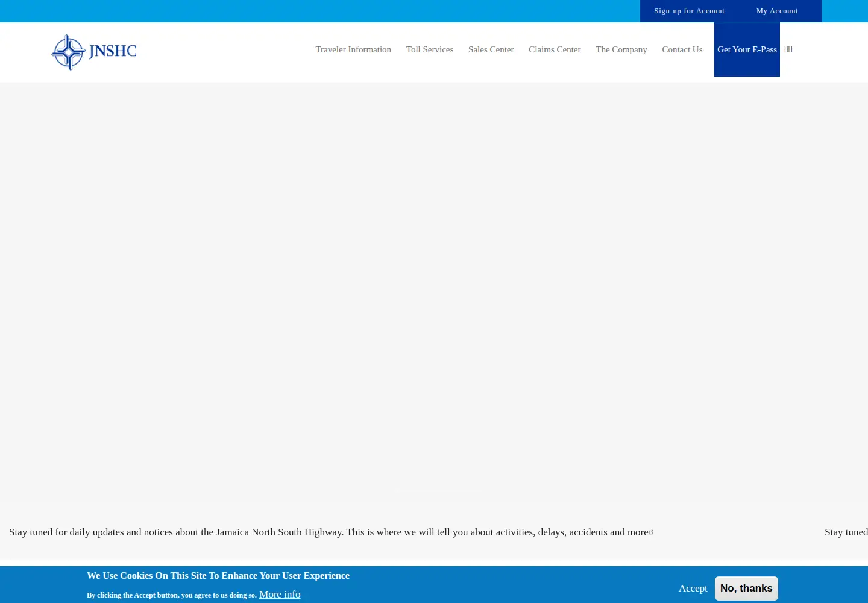Click the external-link icon after 'accidents and more'
Screen dimensions: 868x603
click(652, 532)
